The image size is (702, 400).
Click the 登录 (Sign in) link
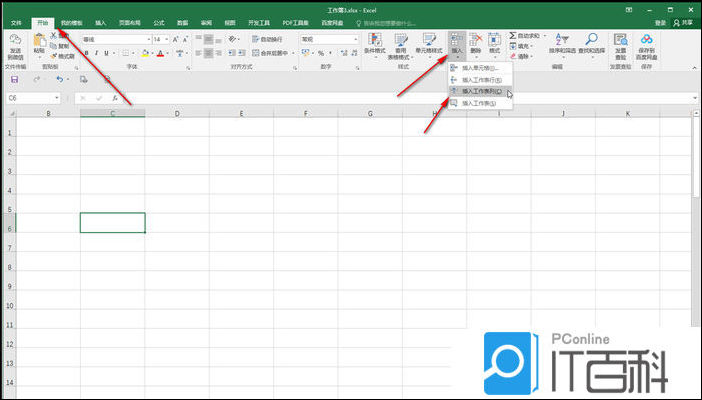pyautogui.click(x=660, y=23)
